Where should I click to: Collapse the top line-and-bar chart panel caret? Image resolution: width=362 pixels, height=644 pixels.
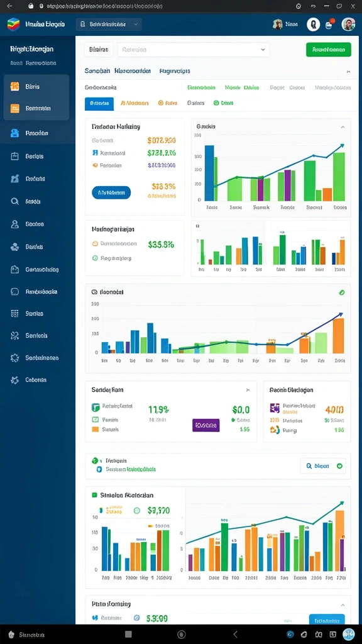(343, 127)
